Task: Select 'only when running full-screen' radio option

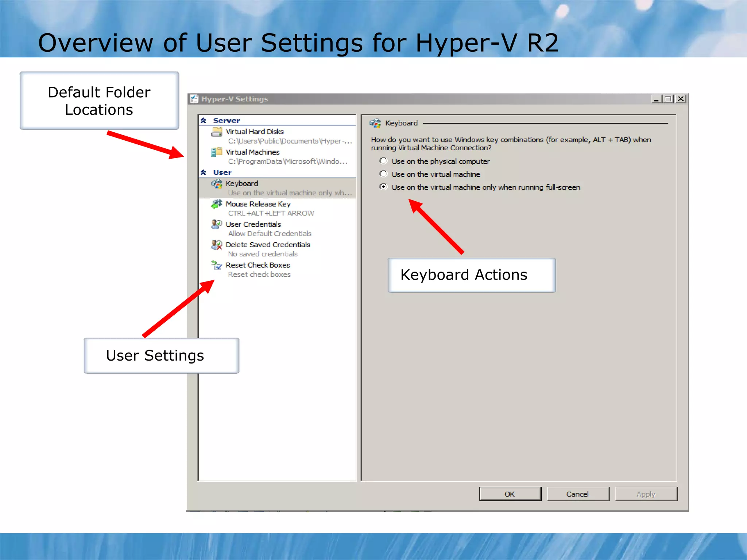Action: 383,187
